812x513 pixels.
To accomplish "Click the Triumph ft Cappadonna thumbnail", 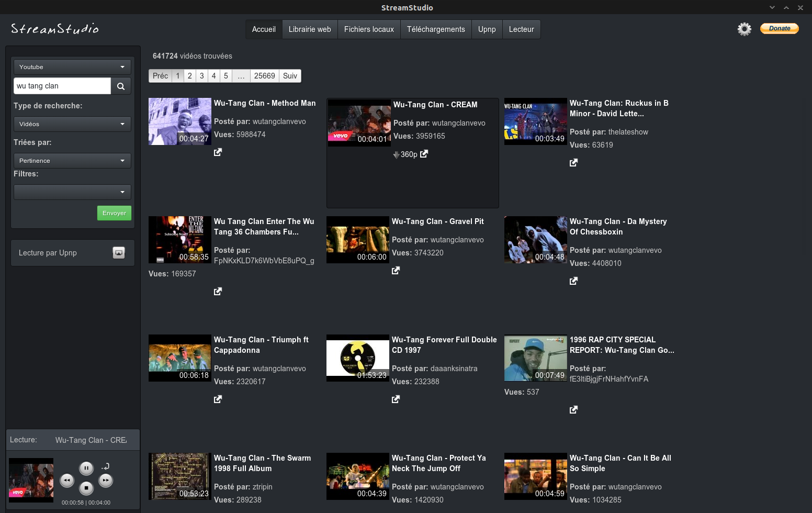I will 179,358.
